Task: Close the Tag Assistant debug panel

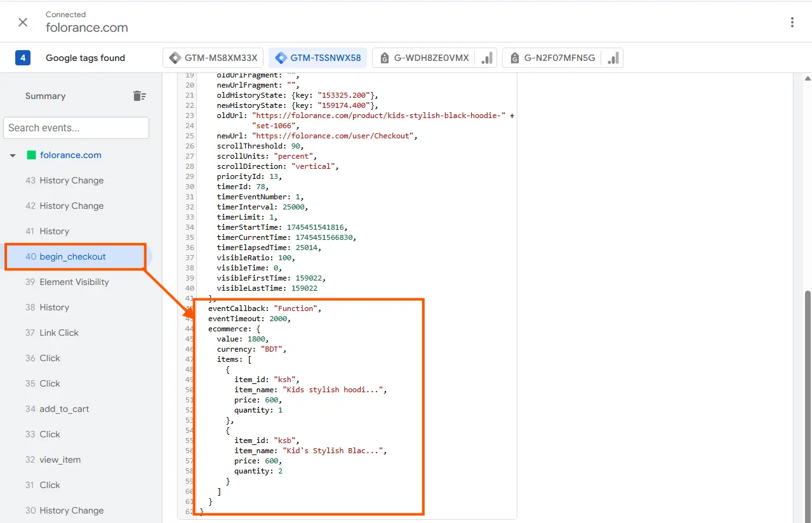Action: pos(23,22)
